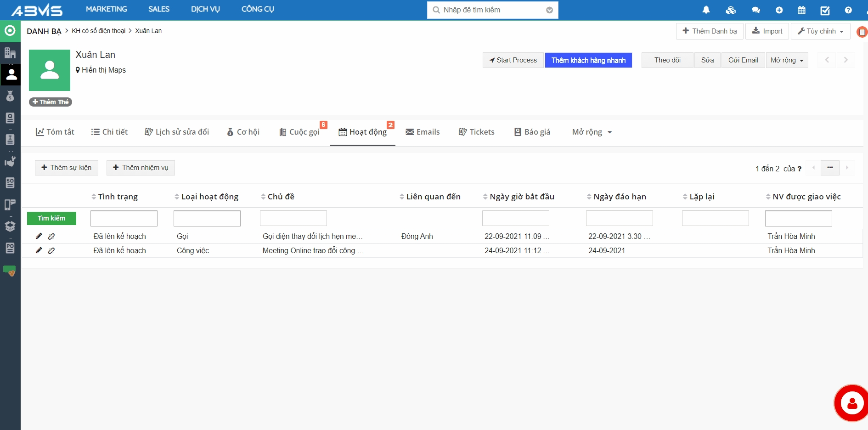868x430 pixels.
Task: Open the calendar icon in top bar
Action: [x=801, y=10]
